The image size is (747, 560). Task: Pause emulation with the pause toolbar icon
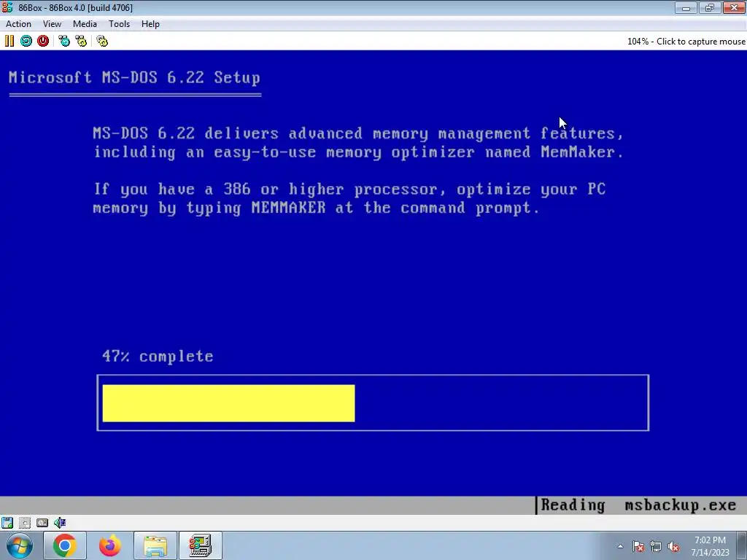click(9, 41)
